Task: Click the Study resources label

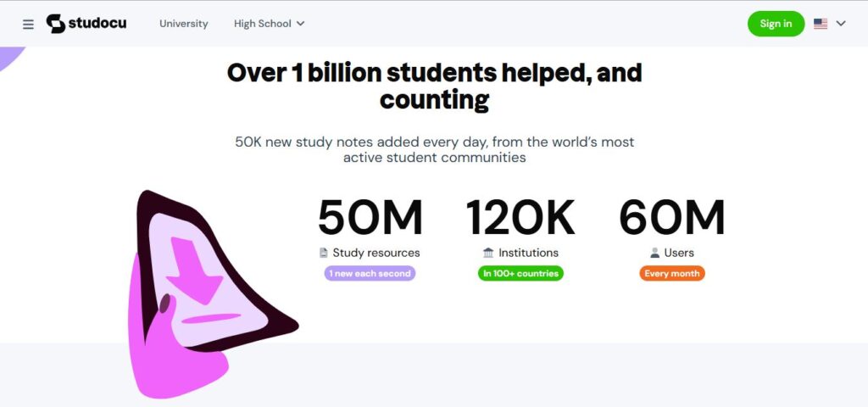Action: [376, 253]
